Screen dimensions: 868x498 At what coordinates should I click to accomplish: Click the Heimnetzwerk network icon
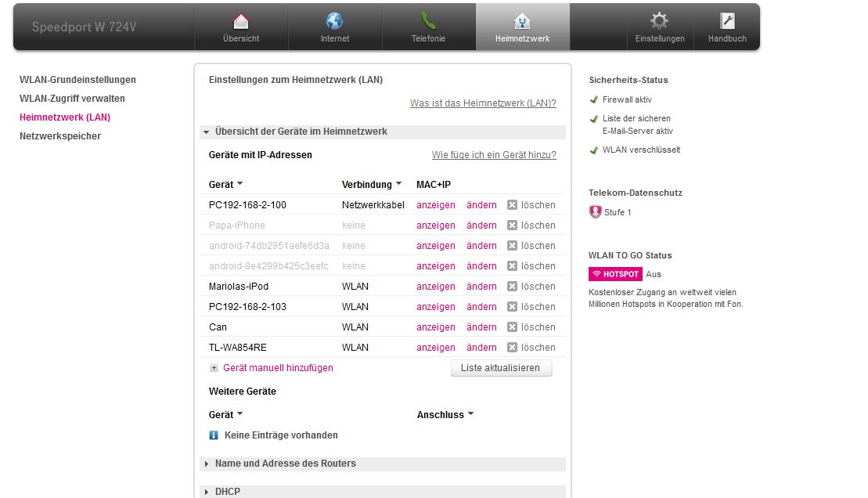click(522, 22)
